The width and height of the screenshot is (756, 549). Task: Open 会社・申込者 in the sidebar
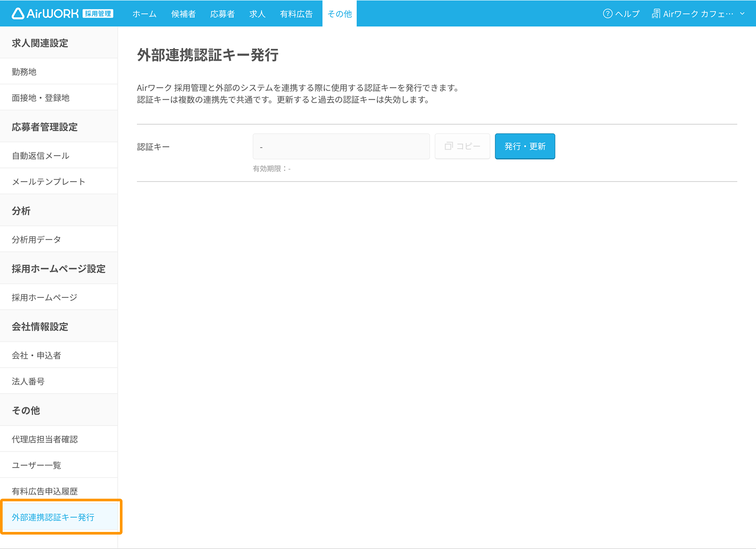click(59, 355)
